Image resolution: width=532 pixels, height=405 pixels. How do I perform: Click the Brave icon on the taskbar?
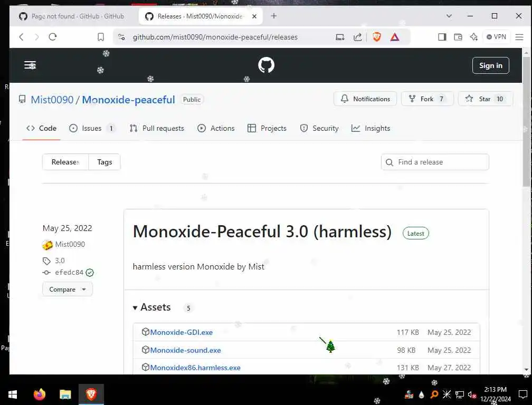click(91, 394)
